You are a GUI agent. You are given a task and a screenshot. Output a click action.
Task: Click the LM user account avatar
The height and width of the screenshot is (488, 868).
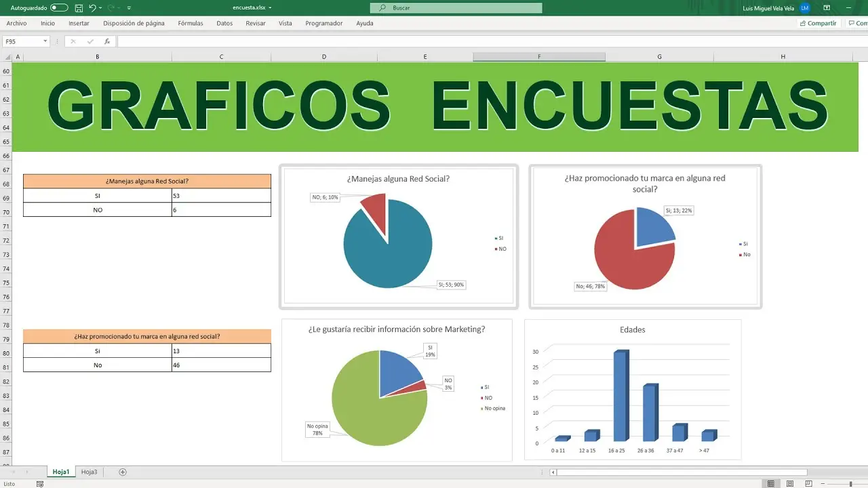click(x=805, y=8)
